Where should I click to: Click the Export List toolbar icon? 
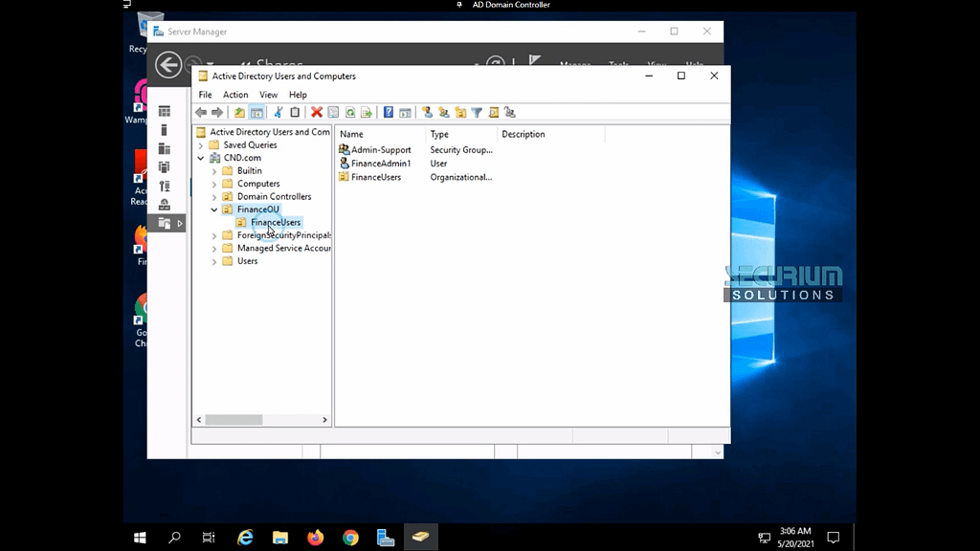[367, 113]
